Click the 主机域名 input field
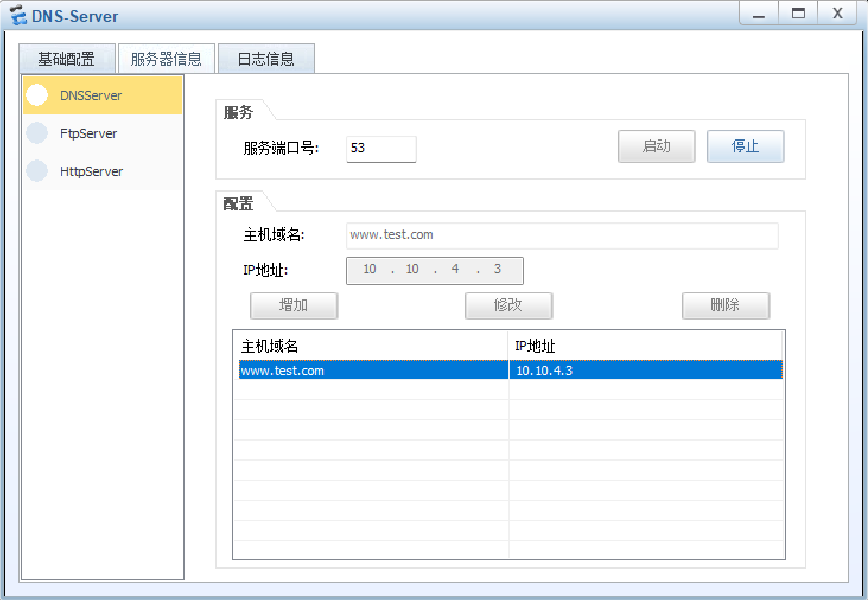The image size is (868, 600). tap(561, 235)
